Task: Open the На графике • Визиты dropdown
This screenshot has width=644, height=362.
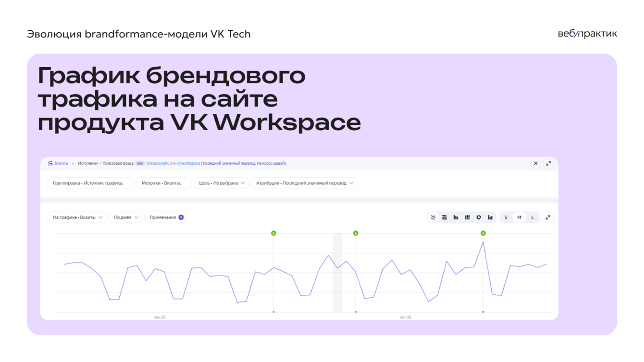Action: [77, 217]
